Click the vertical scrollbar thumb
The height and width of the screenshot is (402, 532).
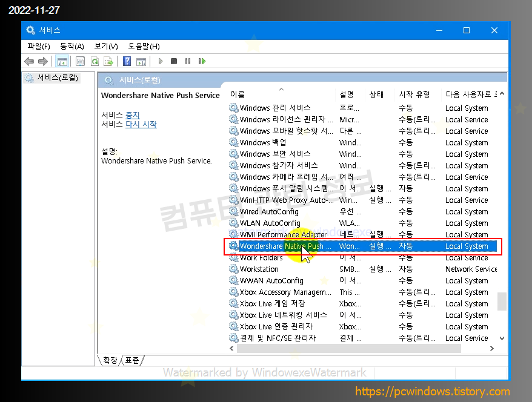tap(502, 301)
